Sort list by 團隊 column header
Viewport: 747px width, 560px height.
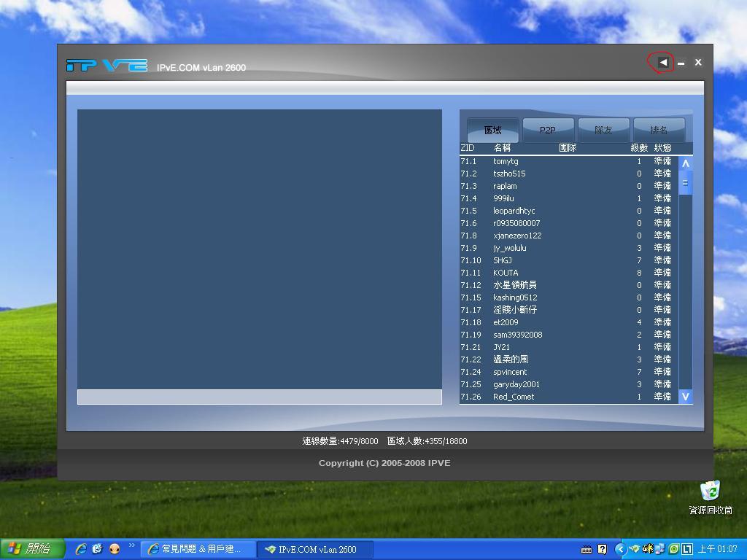tap(568, 148)
